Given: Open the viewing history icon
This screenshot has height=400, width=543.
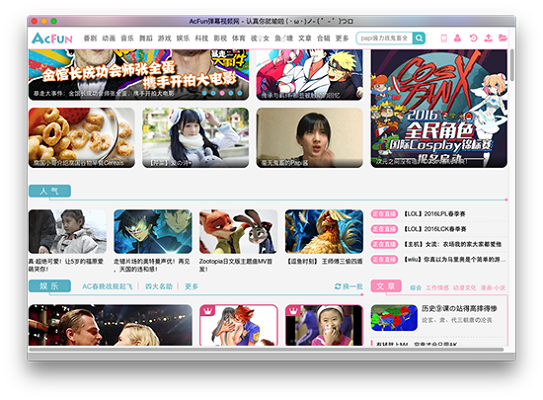Looking at the screenshot, I should [473, 38].
